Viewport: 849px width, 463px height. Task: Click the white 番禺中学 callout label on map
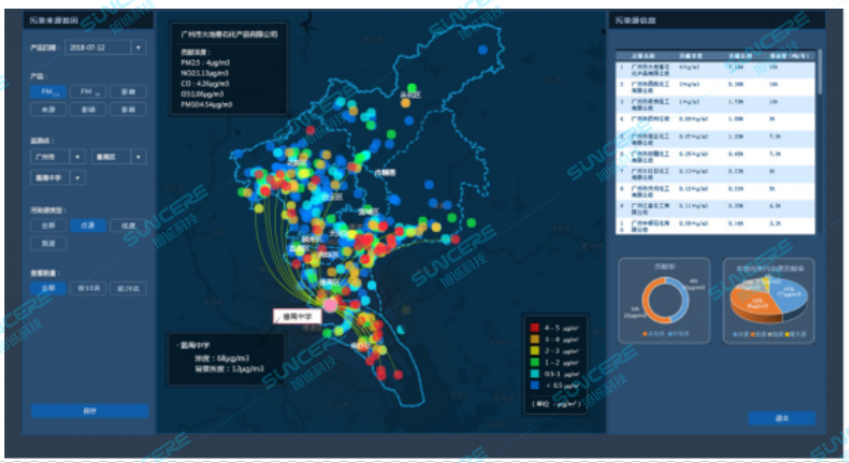295,315
